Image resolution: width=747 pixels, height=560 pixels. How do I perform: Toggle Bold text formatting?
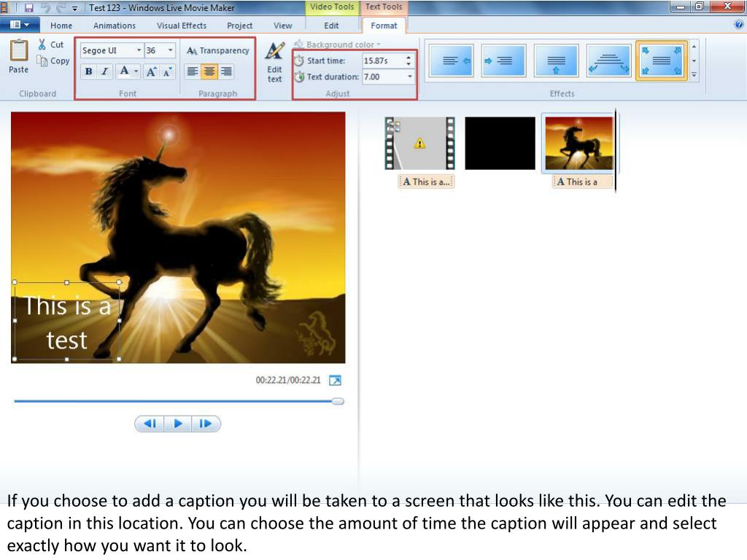[x=88, y=71]
